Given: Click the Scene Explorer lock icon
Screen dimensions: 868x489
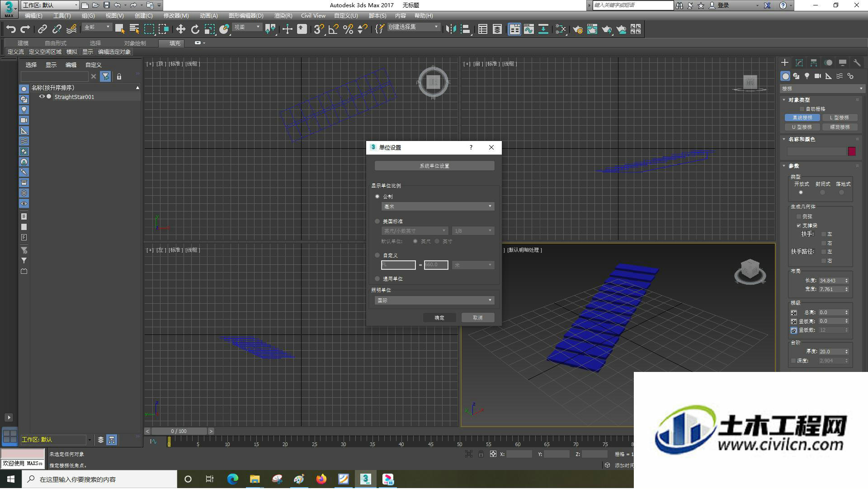Looking at the screenshot, I should [119, 76].
